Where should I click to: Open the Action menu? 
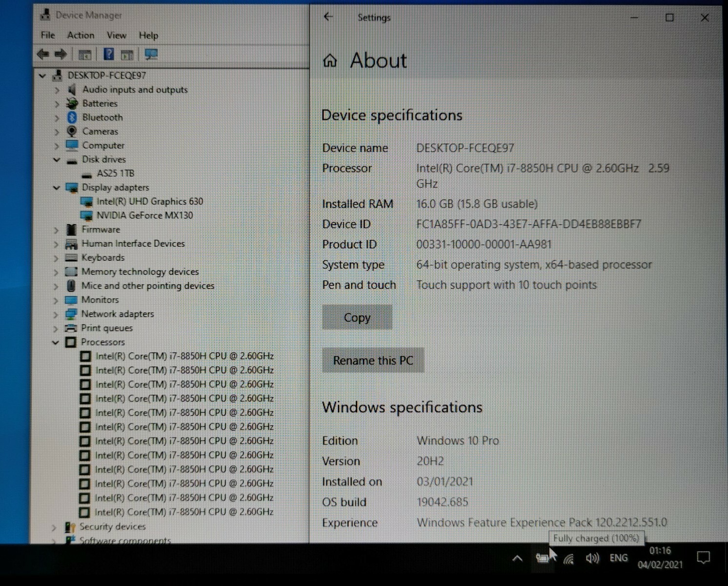point(81,35)
